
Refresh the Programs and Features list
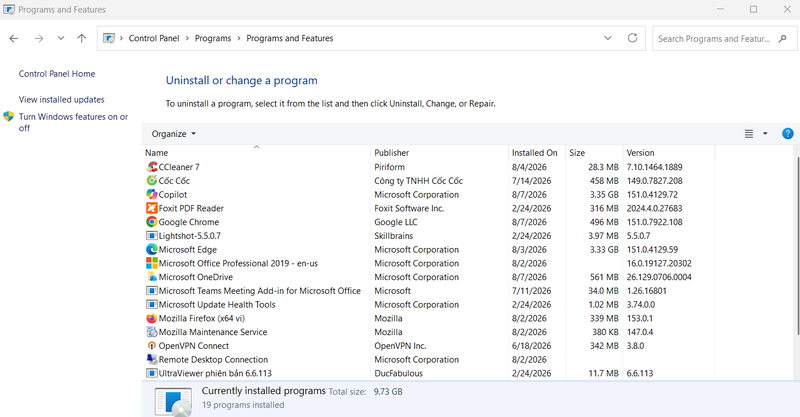tap(632, 38)
